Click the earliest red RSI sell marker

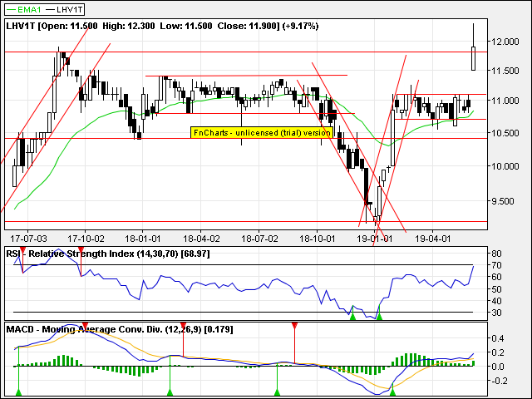point(22,250)
